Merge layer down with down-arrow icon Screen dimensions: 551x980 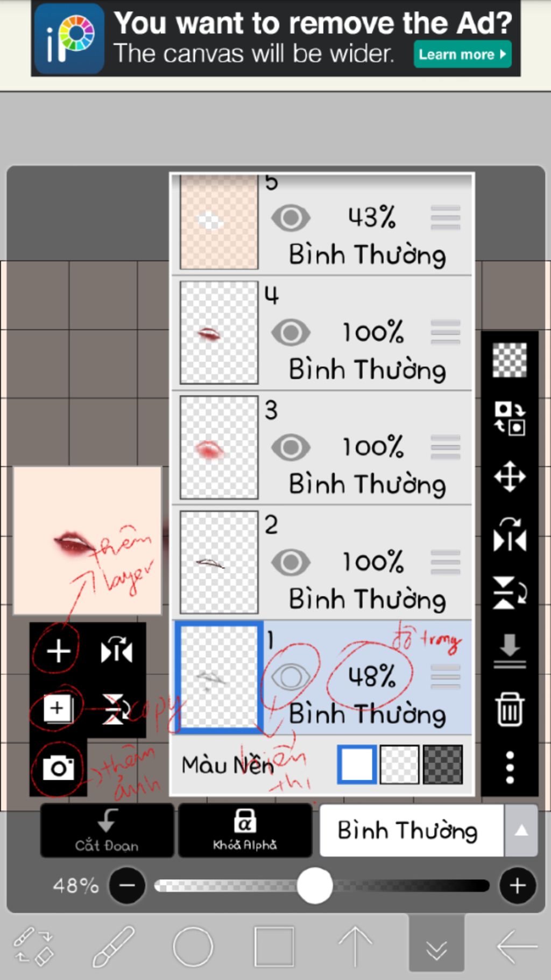510,650
